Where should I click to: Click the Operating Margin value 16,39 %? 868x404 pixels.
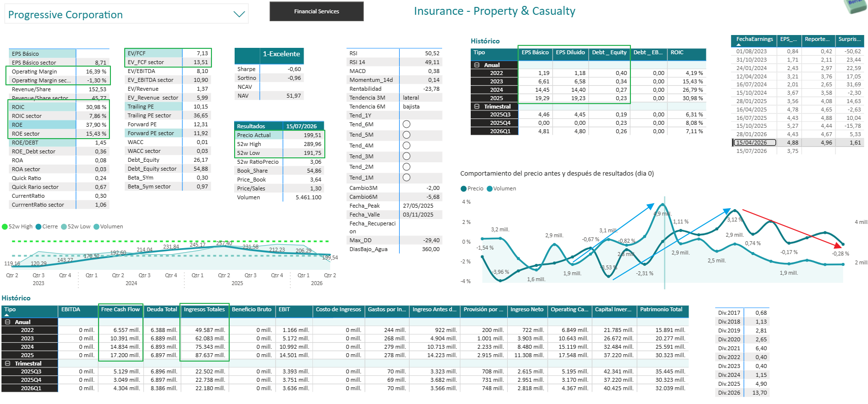coord(96,72)
